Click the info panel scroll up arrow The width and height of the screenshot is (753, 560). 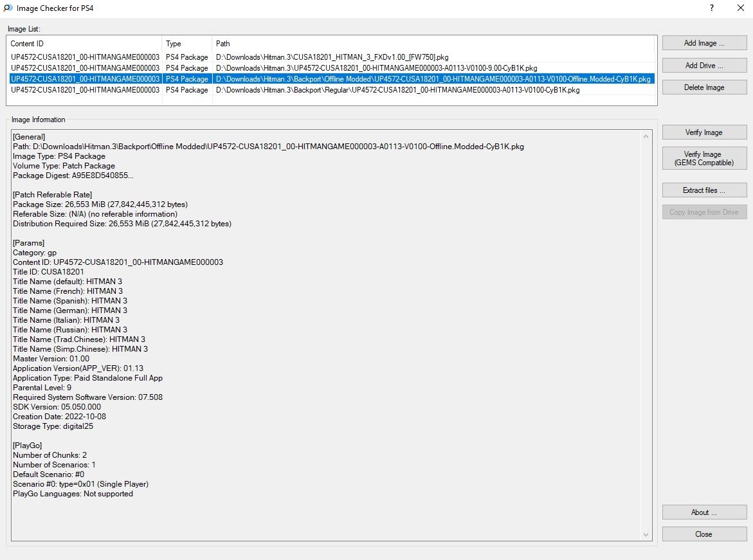click(646, 136)
